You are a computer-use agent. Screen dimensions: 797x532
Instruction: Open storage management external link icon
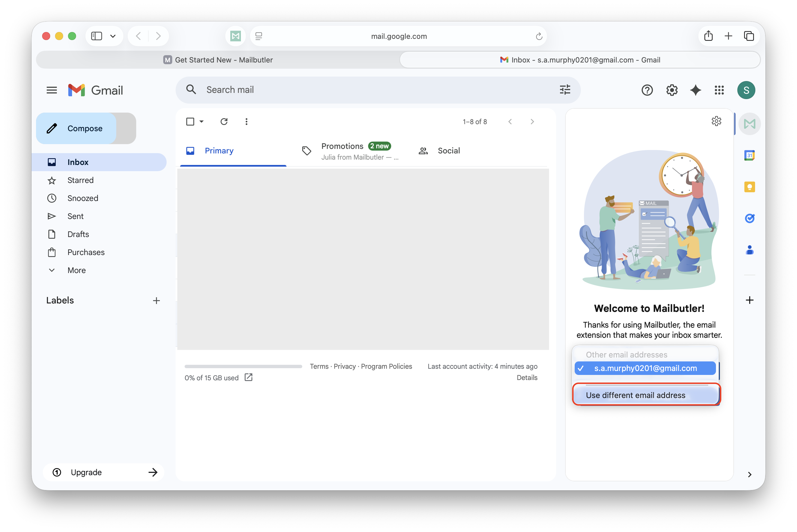point(248,377)
